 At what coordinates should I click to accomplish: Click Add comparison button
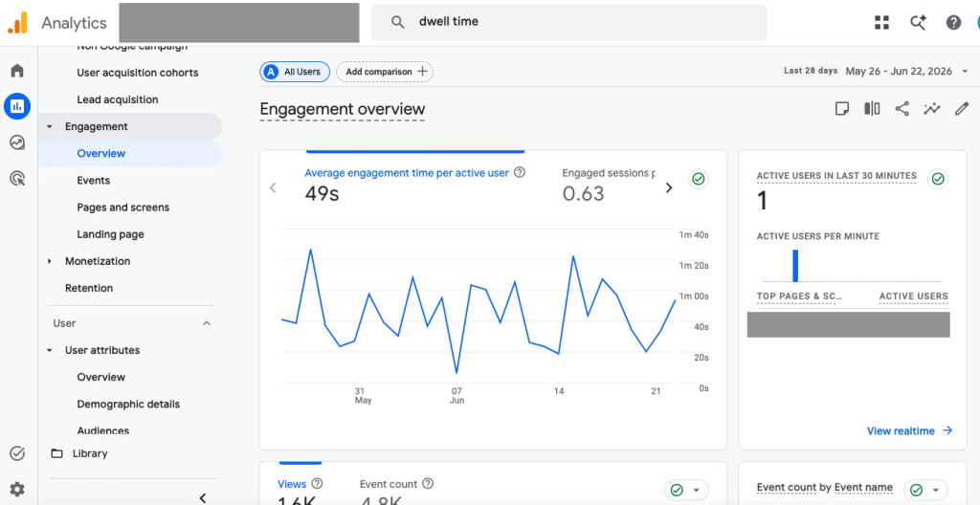[385, 71]
